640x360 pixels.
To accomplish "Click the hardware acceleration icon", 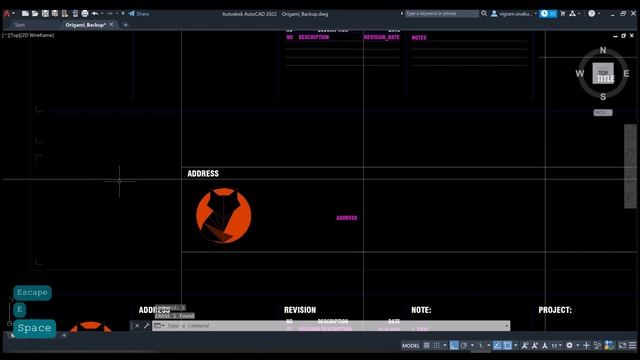I will pos(609,346).
